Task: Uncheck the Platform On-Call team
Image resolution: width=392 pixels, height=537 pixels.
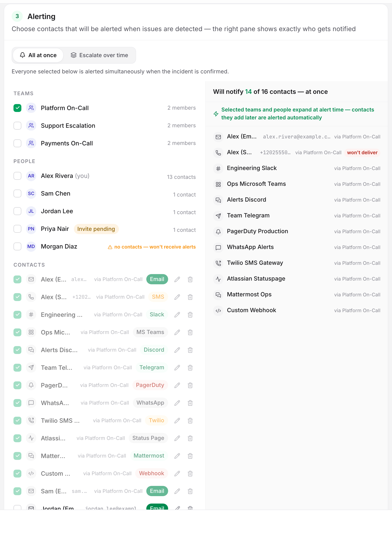Action: point(17,108)
